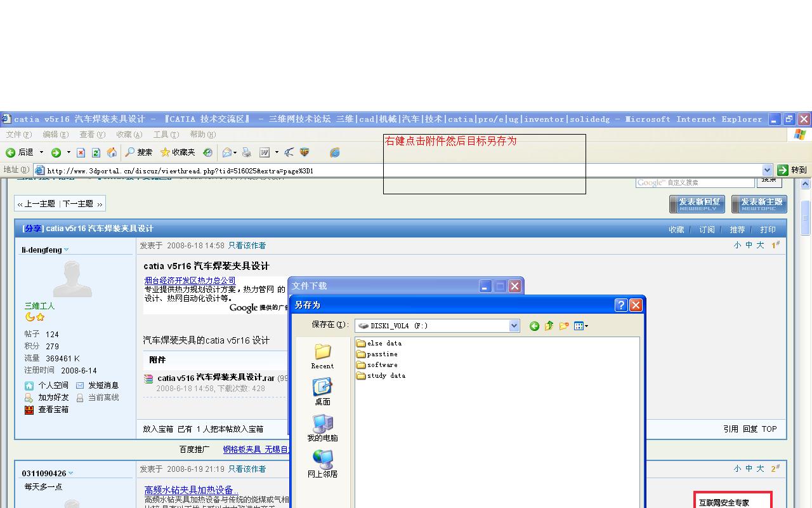Screen dimensions: 812x508
Task: Stop page loading with the red X icon
Action: point(81,152)
